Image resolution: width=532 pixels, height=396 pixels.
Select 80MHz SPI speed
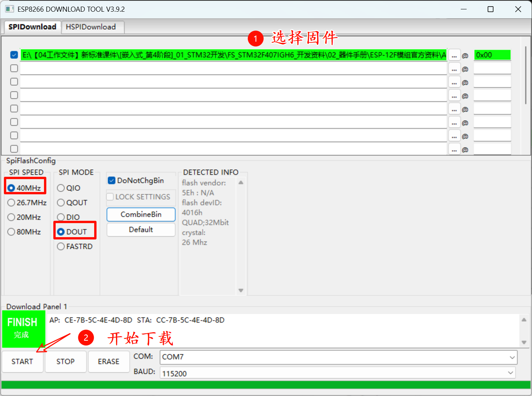(x=25, y=232)
